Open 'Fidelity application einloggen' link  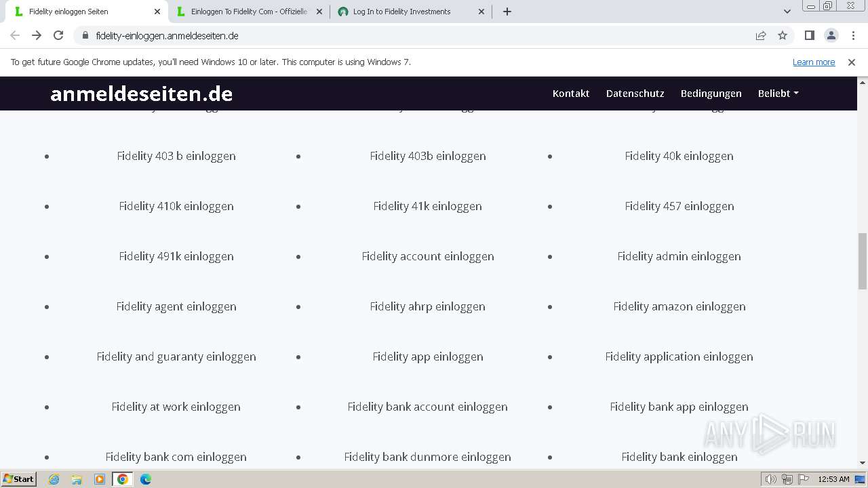(679, 357)
